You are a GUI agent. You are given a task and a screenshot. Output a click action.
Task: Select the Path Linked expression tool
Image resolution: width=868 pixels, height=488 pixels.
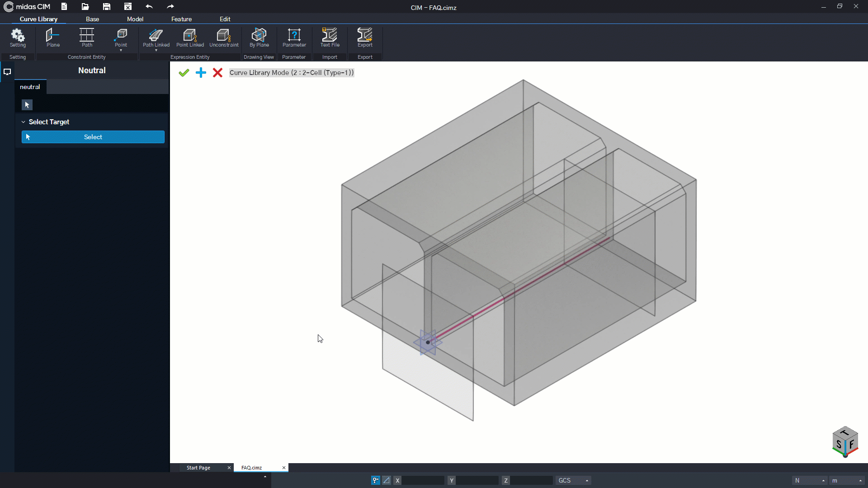click(x=156, y=38)
